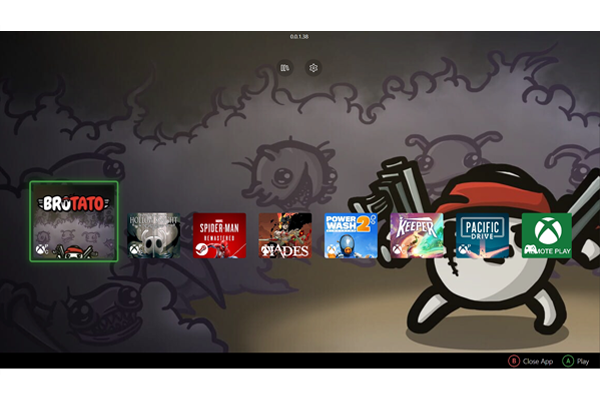600x400 pixels.
Task: Click the Steam badge on Spider-Man tile
Action: pyautogui.click(x=201, y=252)
